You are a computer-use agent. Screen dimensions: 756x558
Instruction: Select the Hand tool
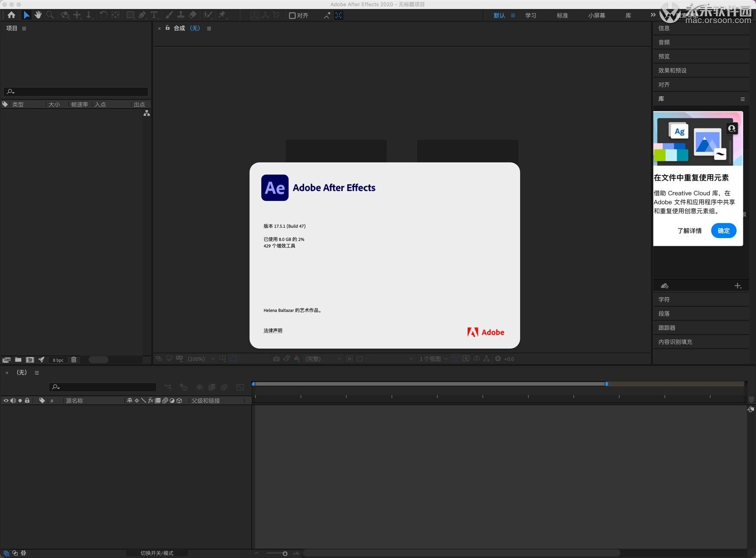point(38,15)
